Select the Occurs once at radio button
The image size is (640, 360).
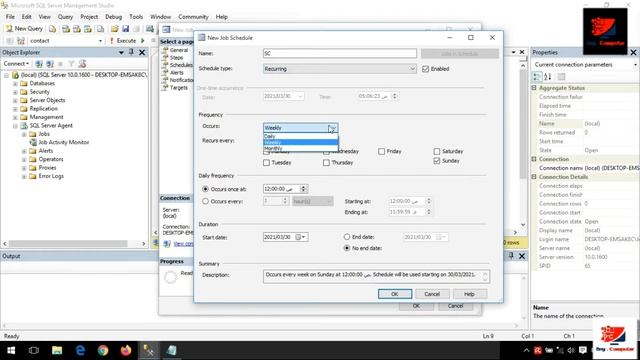[205, 189]
